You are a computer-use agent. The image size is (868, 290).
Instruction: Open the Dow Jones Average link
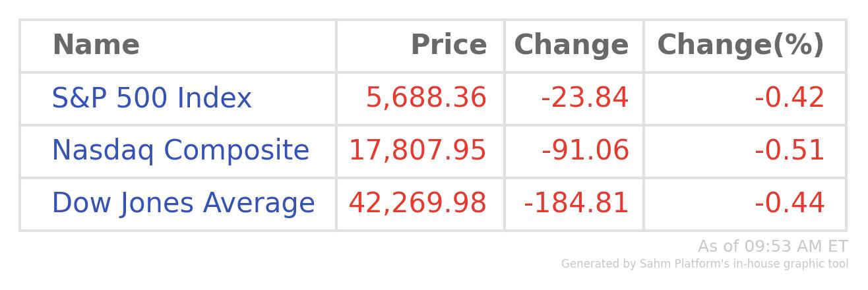pos(183,204)
